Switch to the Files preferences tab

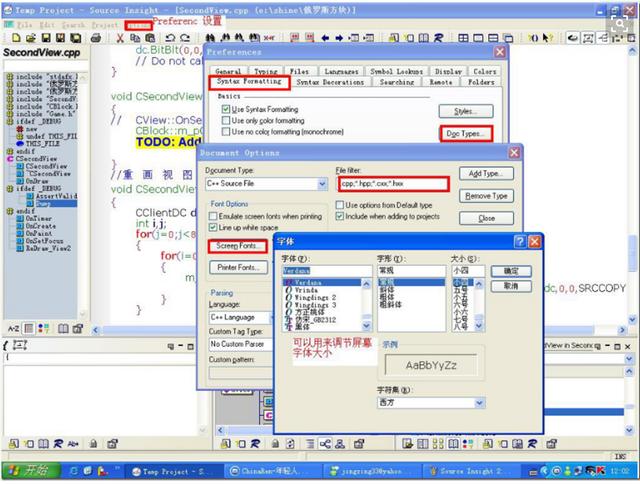pyautogui.click(x=299, y=71)
